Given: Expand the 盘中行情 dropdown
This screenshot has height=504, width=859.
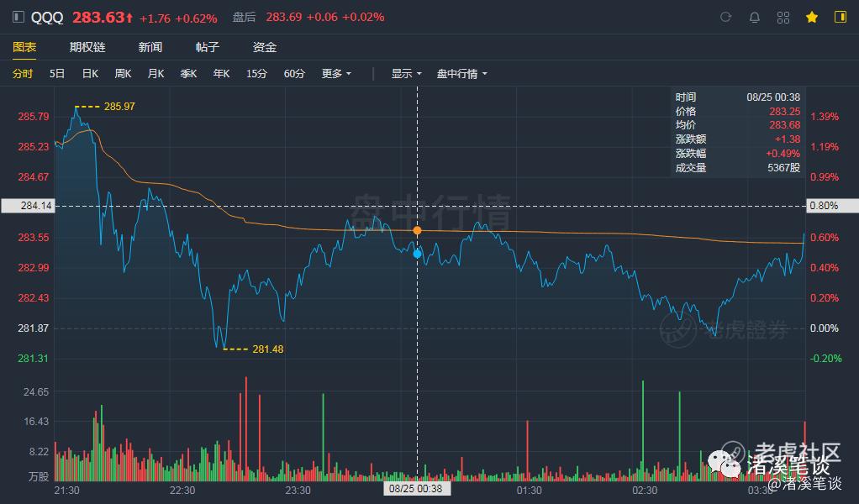Looking at the screenshot, I should (x=461, y=73).
